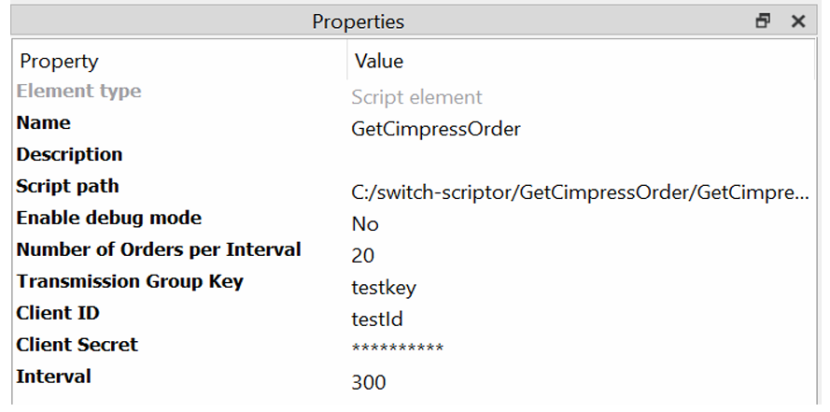Viewport: 830px width, 412px height.
Task: Click the Element type Script element value
Action: tap(416, 98)
